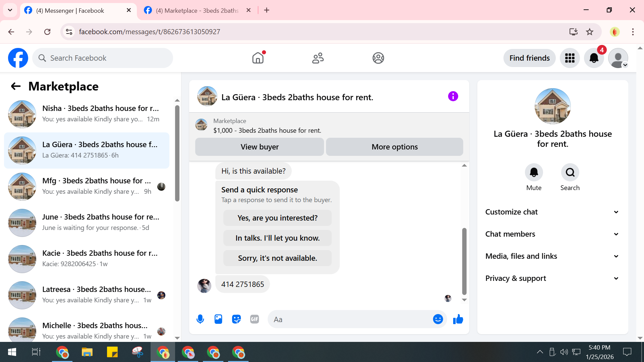Open the account profile menu
The height and width of the screenshot is (362, 644).
[x=618, y=58]
